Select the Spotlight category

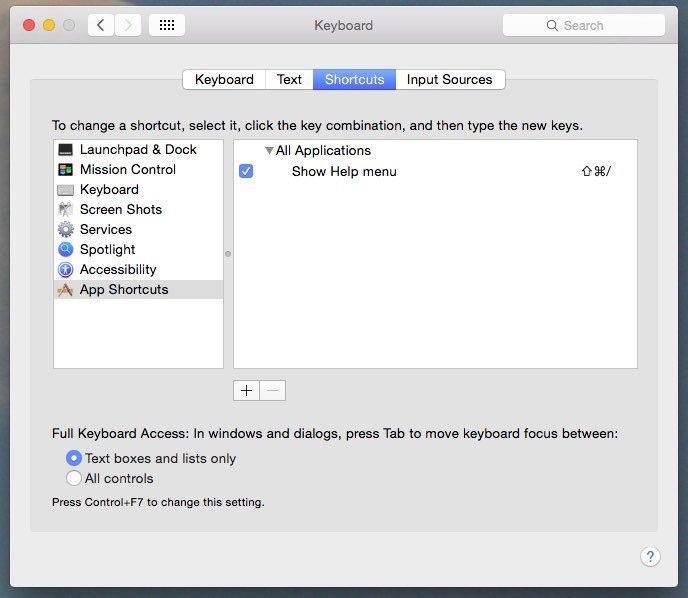[x=138, y=249]
